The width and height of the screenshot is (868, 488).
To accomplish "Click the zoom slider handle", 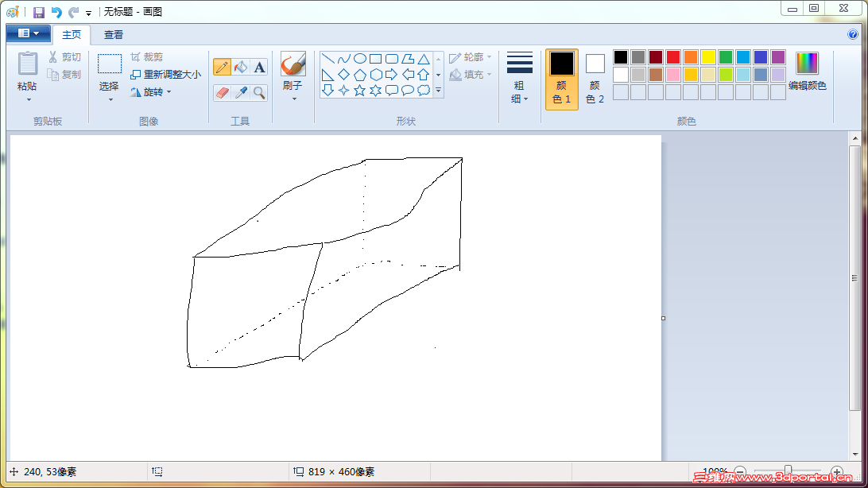I will tap(789, 471).
